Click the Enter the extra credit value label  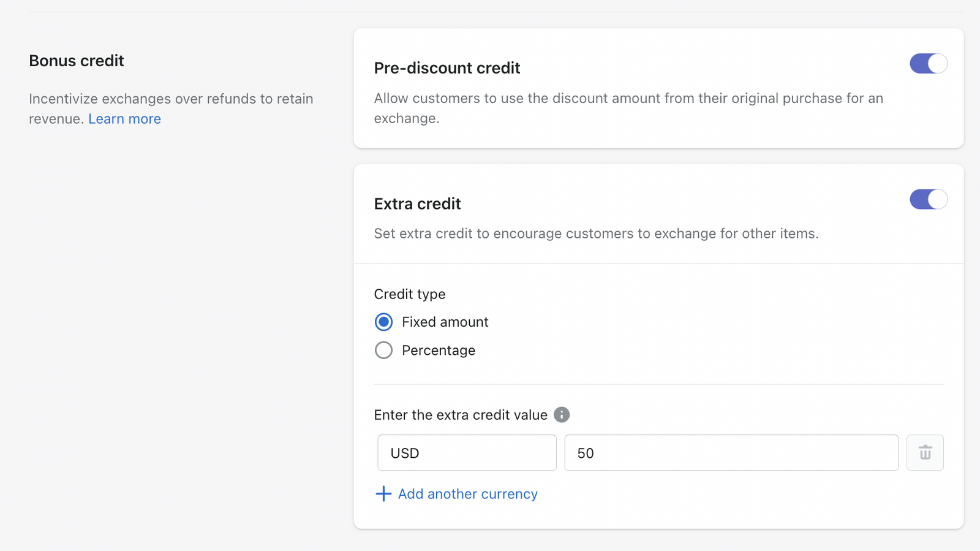461,415
